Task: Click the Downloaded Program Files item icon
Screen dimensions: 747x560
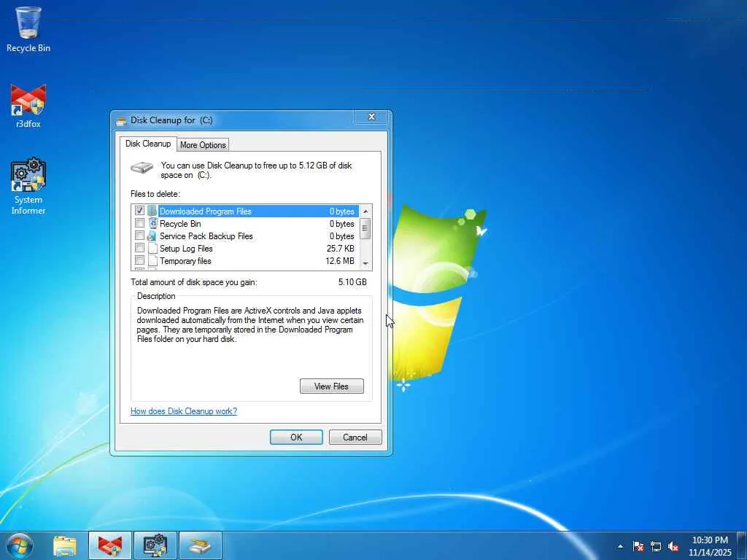Action: point(152,211)
